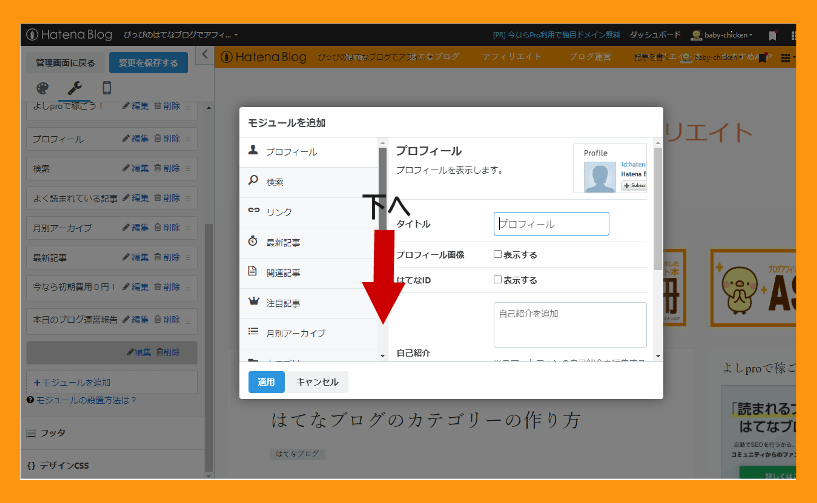The height and width of the screenshot is (503, 817).
Task: Click the settings pane scrollbar down arrow
Action: click(658, 356)
